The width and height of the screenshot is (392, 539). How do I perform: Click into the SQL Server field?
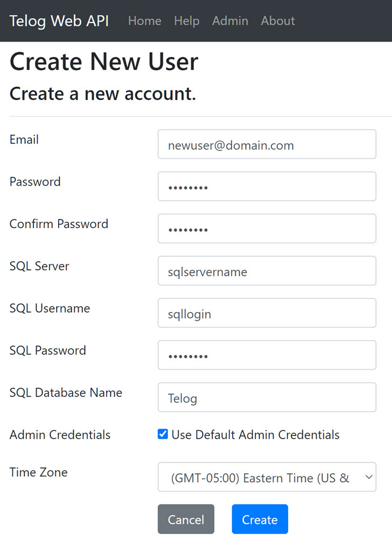(x=267, y=271)
